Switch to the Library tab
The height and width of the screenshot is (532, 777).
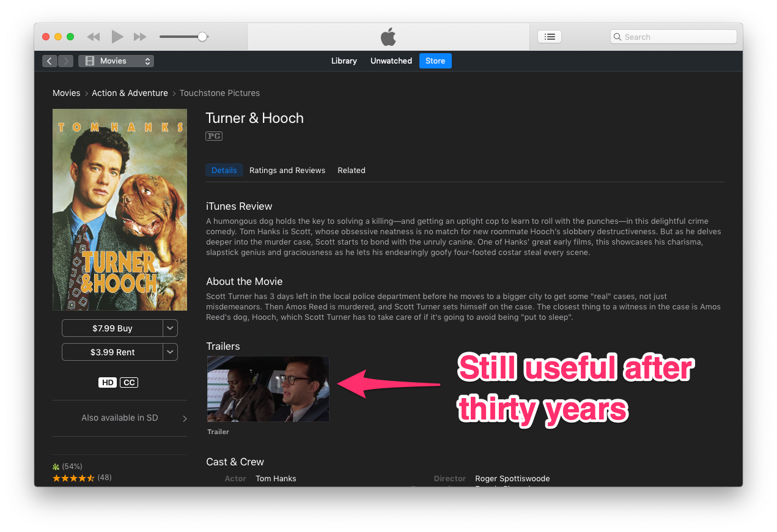pos(344,61)
